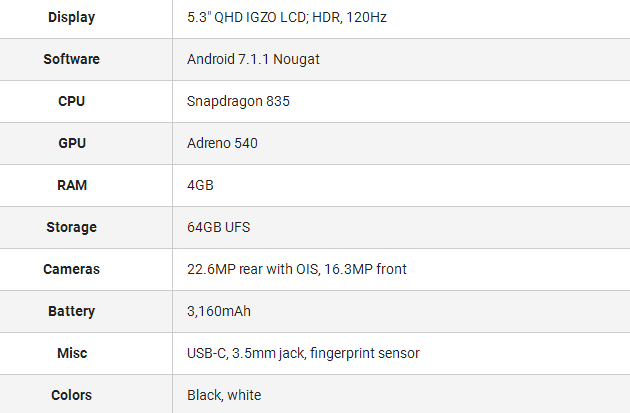Image resolution: width=630 pixels, height=413 pixels.
Task: Click the Cameras row label
Action: click(x=71, y=269)
